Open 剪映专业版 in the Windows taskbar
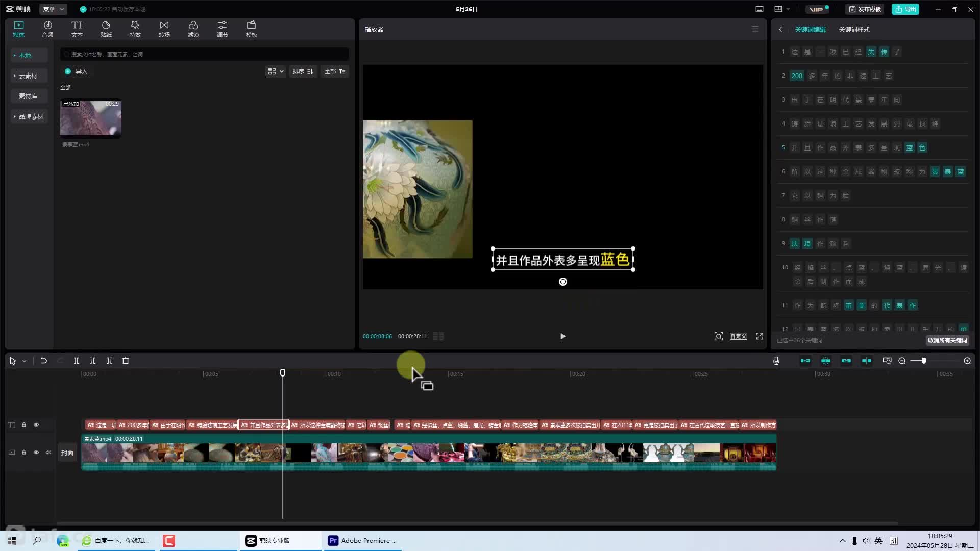Viewport: 980px width, 551px height. click(x=280, y=540)
